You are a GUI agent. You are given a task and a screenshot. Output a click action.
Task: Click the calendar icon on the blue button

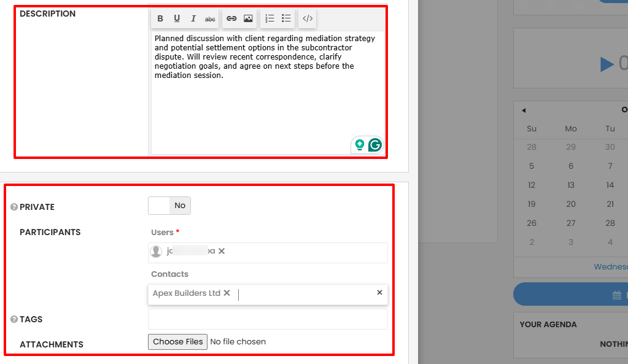[x=618, y=294]
